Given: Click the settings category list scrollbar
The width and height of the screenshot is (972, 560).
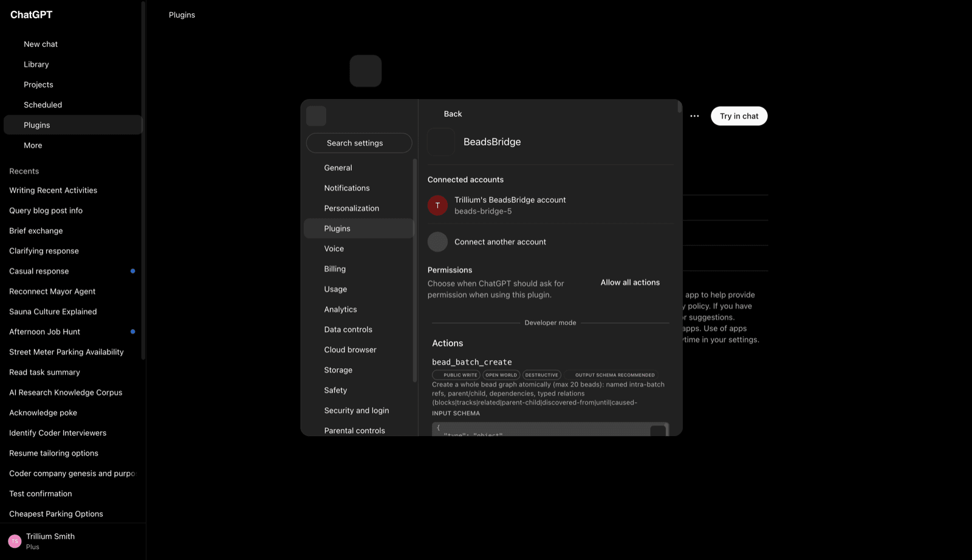Looking at the screenshot, I should tap(415, 270).
